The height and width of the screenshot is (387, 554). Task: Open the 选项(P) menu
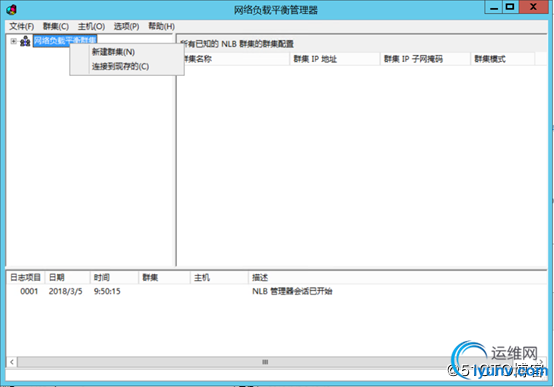click(126, 27)
